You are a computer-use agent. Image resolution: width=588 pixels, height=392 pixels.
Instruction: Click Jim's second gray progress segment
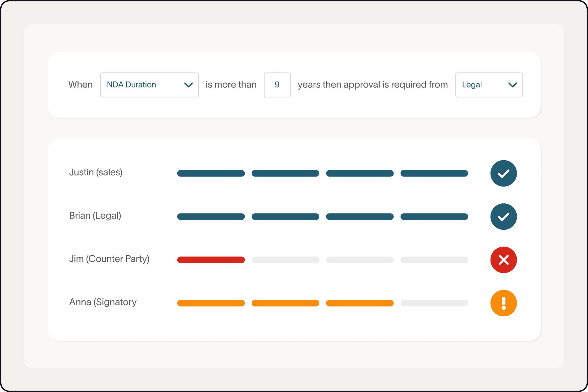pos(285,260)
